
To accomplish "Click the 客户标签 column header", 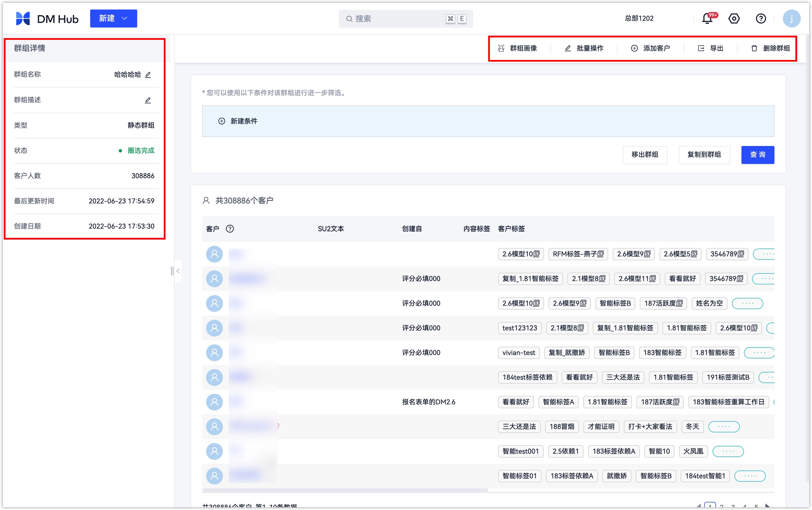I will (511, 229).
